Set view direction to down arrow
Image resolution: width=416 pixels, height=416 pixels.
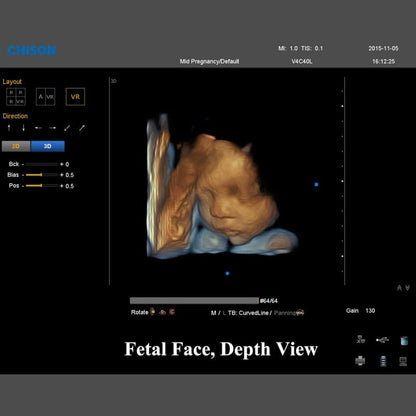point(23,128)
